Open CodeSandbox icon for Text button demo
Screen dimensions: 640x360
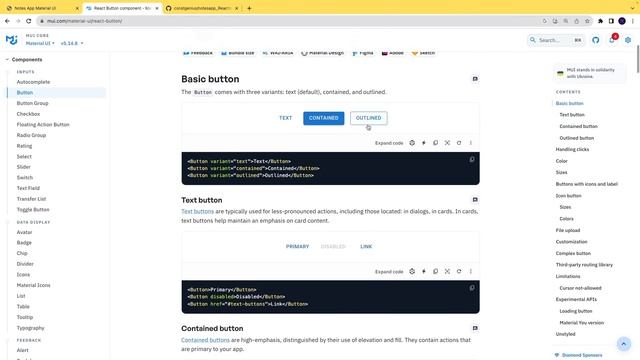(412, 271)
